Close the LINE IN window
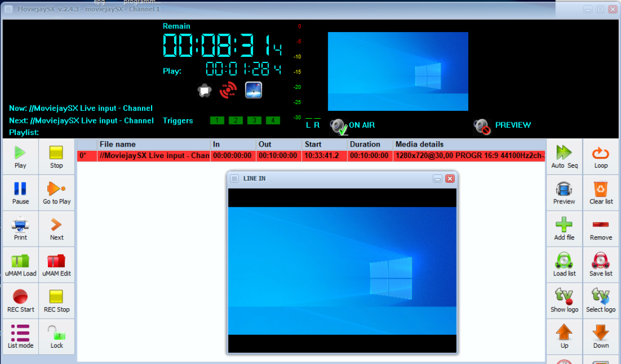The image size is (621, 364). (x=450, y=179)
